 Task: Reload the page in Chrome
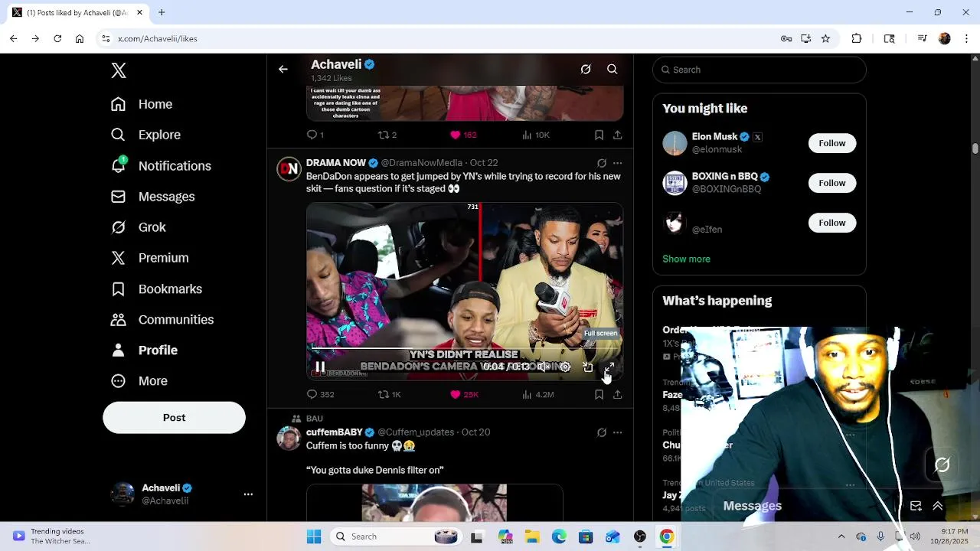coord(57,38)
